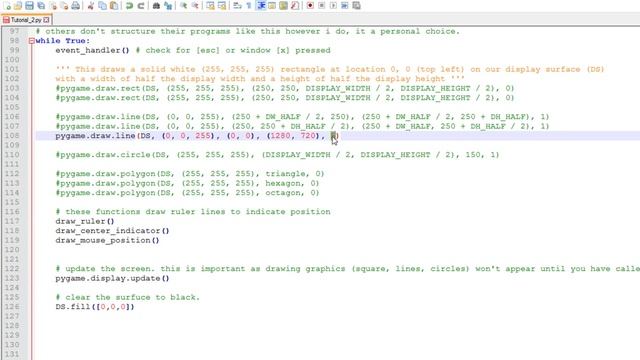
Task: Click Run Macro Multiple Times icon
Action: point(344,6)
